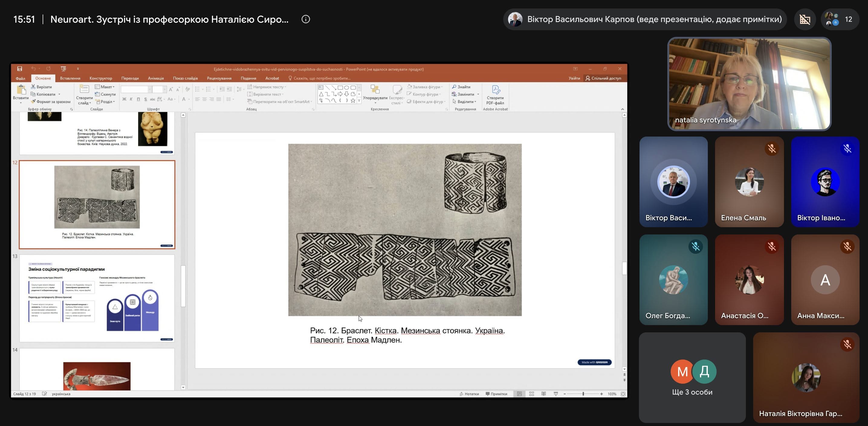Expand the Розділ section dropdown
This screenshot has width=868, height=426.
point(105,102)
